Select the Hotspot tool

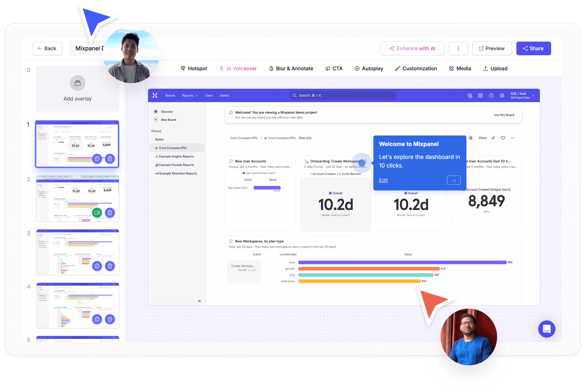point(194,68)
